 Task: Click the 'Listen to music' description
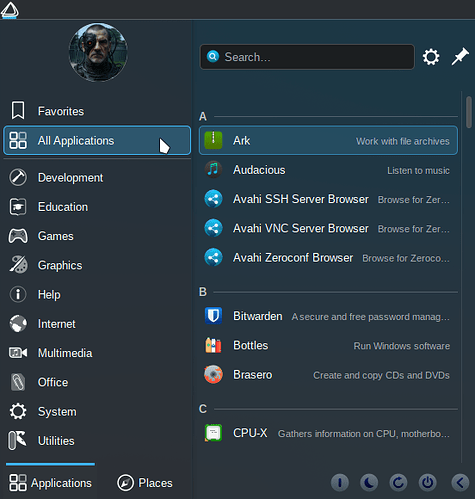[x=418, y=171]
